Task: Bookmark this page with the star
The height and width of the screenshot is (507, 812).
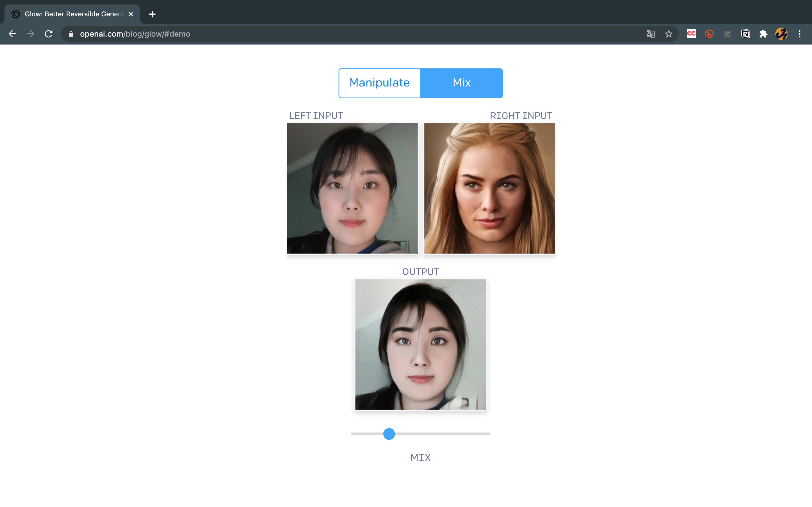Action: 668,34
